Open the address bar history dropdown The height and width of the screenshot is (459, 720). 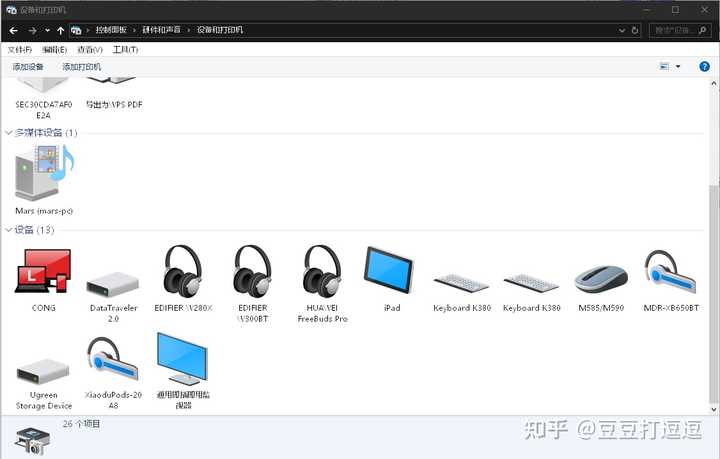622,30
